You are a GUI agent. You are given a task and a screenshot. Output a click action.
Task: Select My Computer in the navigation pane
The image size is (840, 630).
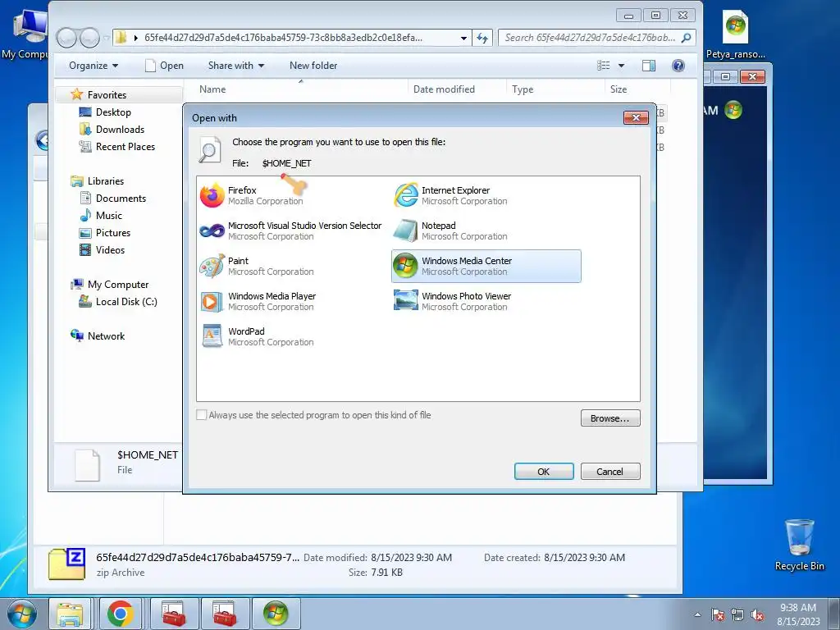pyautogui.click(x=118, y=285)
